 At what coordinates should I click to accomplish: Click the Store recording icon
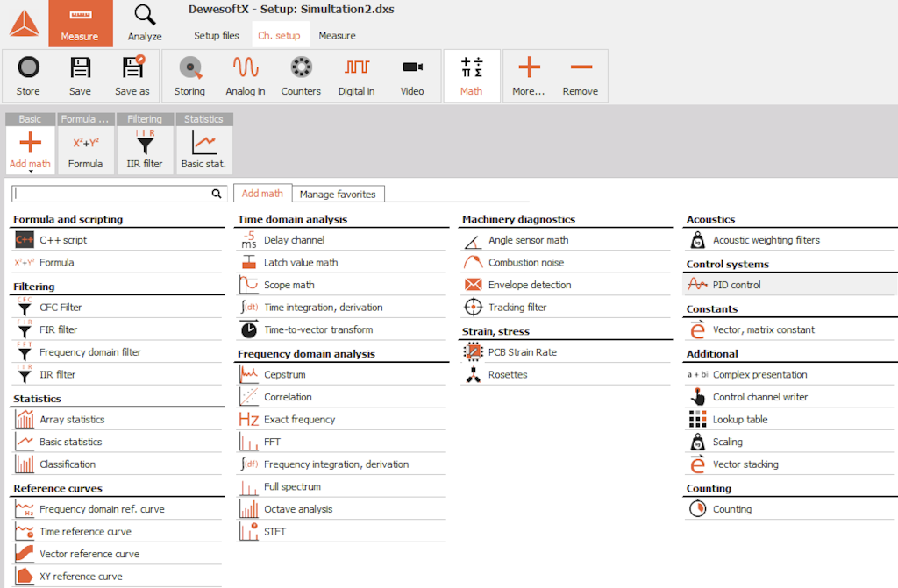pos(28,67)
